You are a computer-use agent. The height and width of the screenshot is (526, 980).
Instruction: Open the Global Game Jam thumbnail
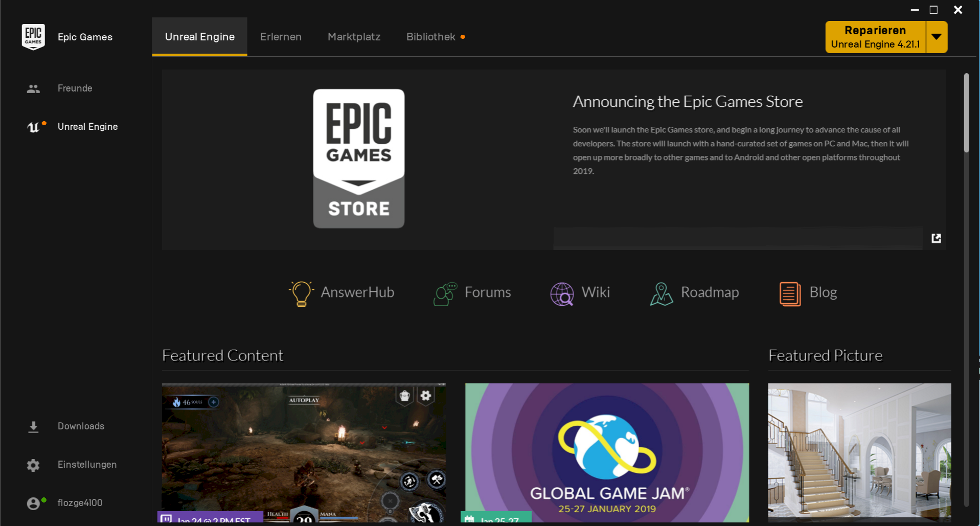[607, 453]
